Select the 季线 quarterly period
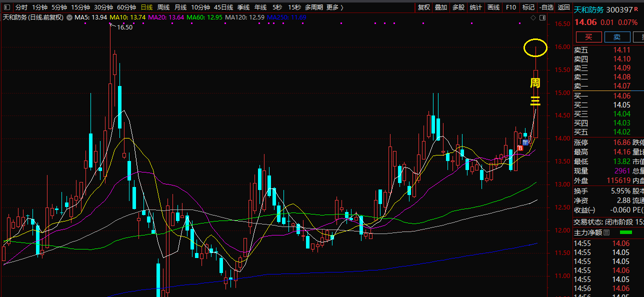This screenshot has height=297, width=644. 243,7
